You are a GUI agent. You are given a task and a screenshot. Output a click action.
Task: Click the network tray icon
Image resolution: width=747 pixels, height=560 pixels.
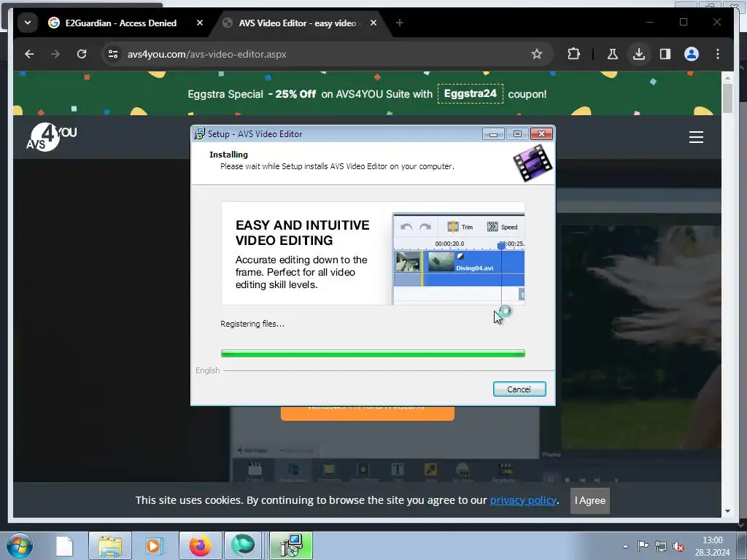coord(661,546)
